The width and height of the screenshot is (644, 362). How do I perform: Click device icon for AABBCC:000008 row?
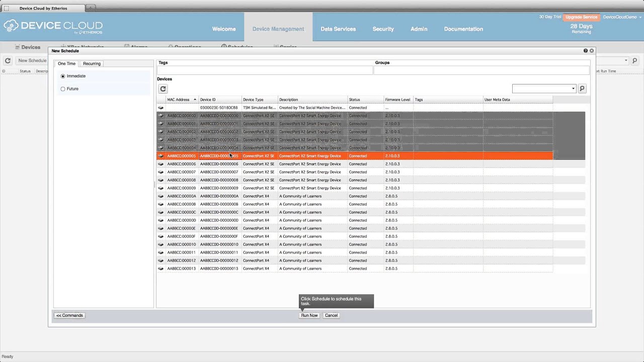tap(161, 180)
